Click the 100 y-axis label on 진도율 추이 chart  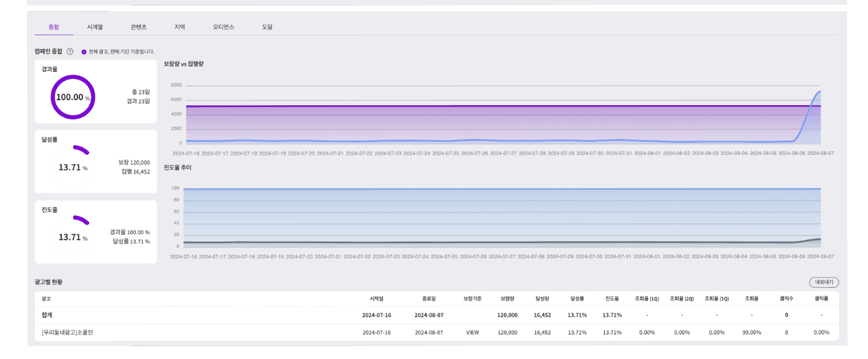175,188
